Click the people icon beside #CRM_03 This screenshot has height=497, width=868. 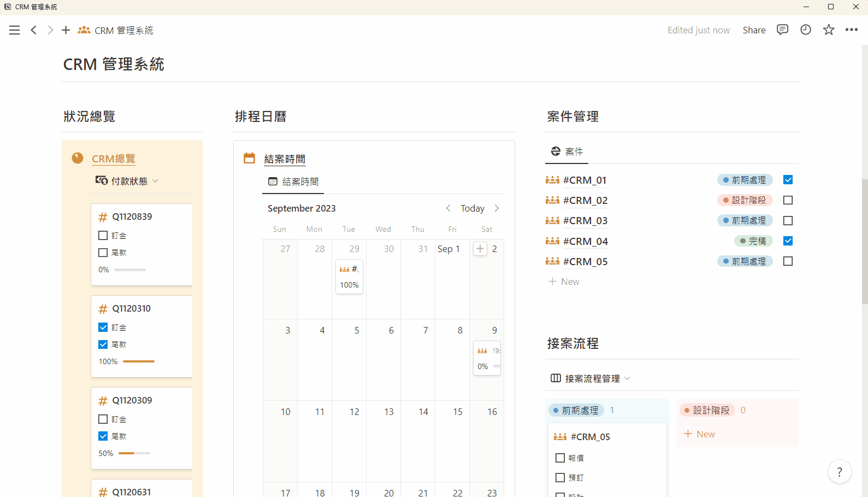coord(552,220)
